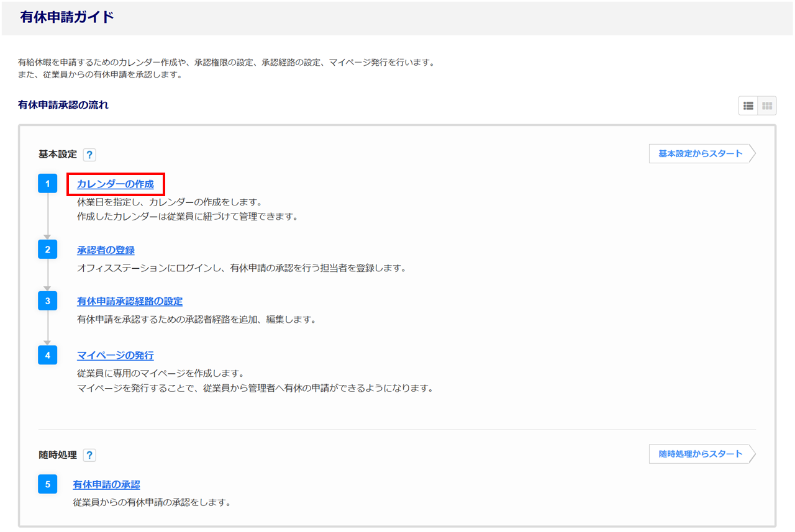Viewport: 795px width, 532px height.
Task: Click intro line starting 有給休暇を申請するための
Action: [226, 63]
